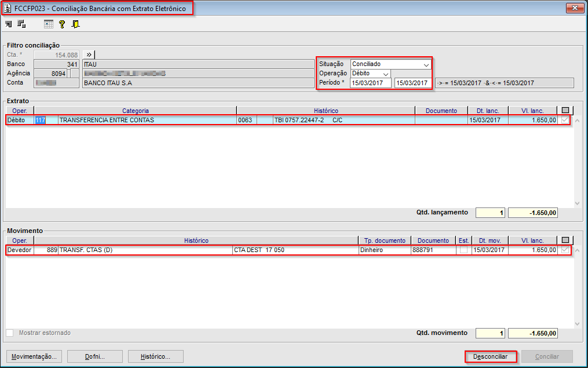Toggle select-all checkbox in Extrato header
The image size is (588, 368).
[565, 110]
